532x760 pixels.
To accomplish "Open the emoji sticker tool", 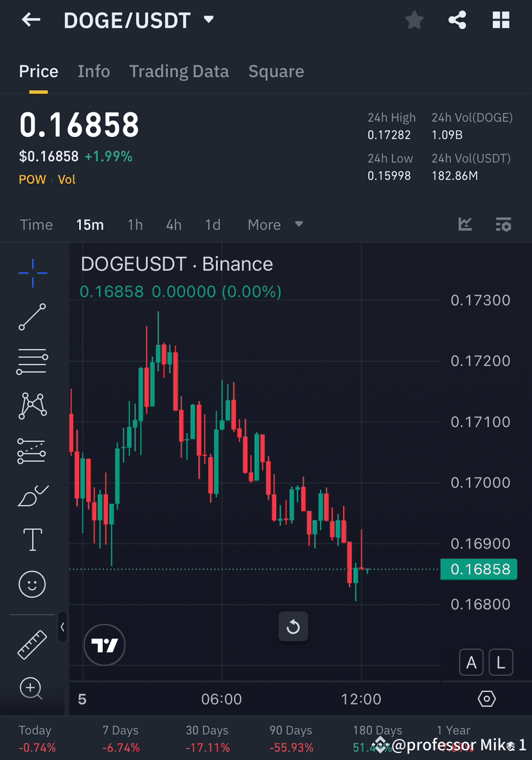I will pyautogui.click(x=32, y=584).
